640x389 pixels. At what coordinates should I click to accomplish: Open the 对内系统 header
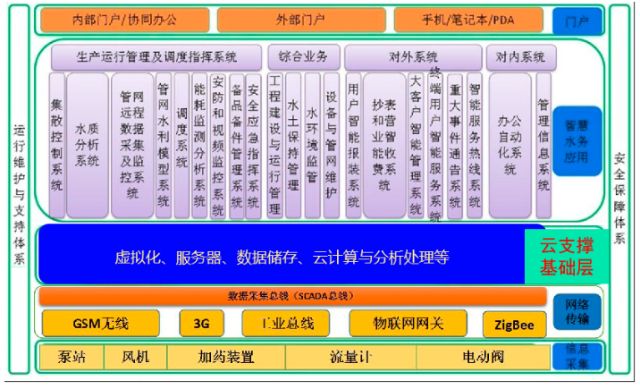(x=521, y=57)
